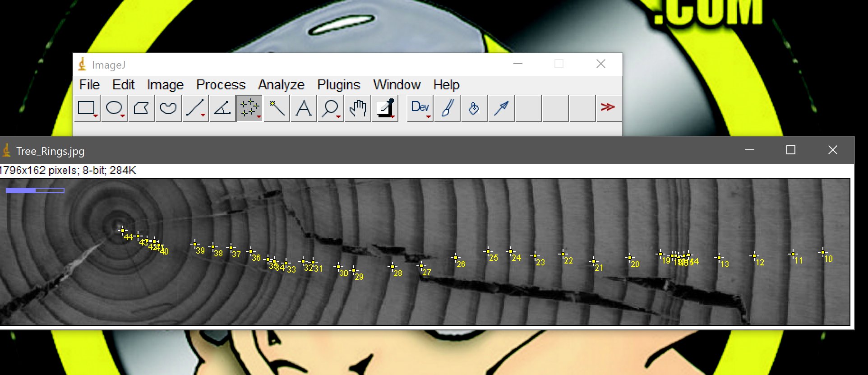Select the Multi-point tool
The image size is (868, 375).
[x=249, y=108]
